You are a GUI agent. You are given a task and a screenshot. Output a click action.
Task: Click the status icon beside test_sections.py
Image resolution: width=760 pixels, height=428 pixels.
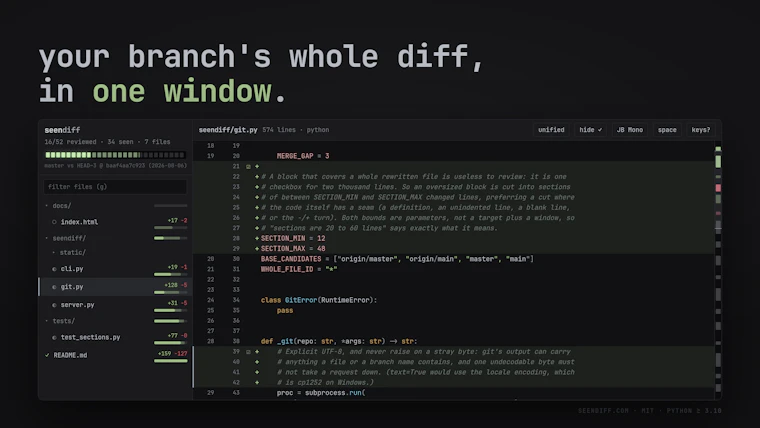(54, 337)
